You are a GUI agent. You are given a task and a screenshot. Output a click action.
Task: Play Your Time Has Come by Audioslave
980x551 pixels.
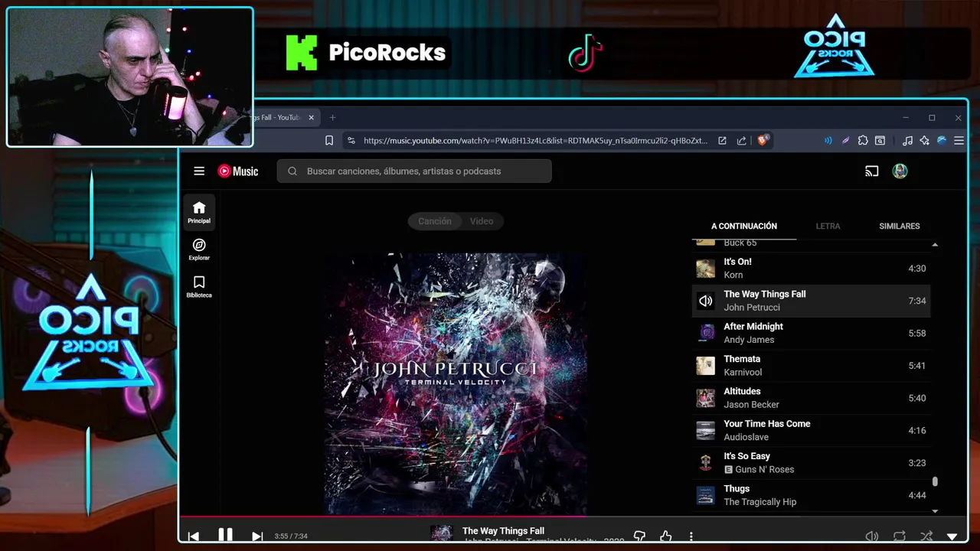pos(811,431)
